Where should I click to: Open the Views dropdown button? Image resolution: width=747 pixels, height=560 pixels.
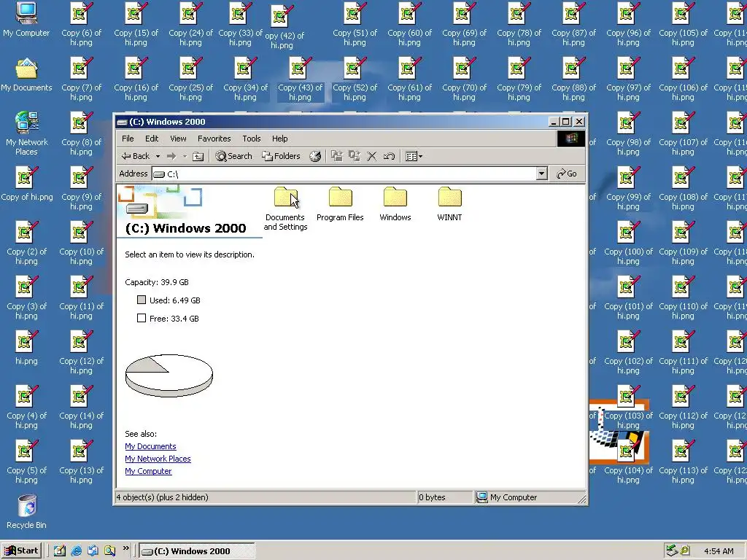tap(414, 156)
